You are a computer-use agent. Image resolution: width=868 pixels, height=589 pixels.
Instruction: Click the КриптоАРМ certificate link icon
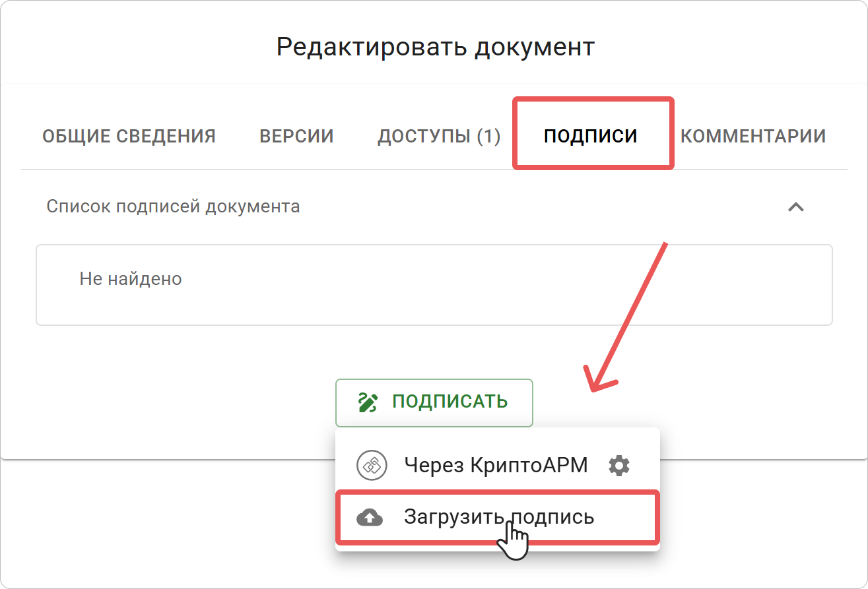371,464
